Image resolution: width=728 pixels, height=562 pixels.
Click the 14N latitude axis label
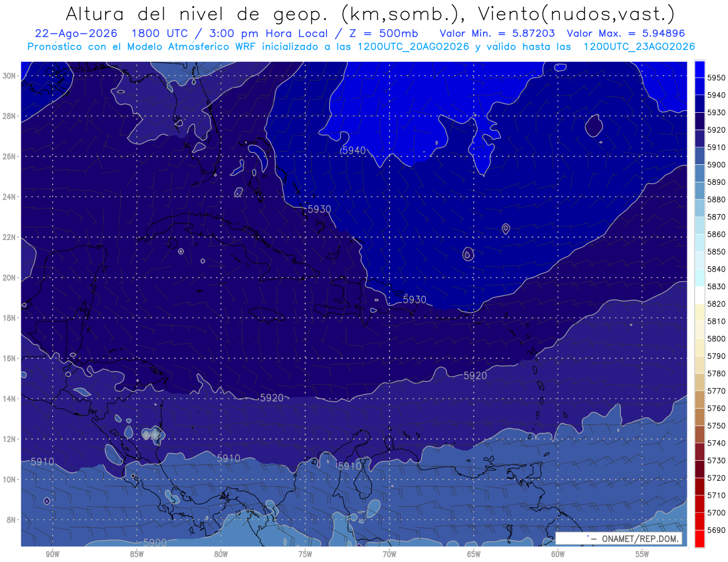point(10,399)
